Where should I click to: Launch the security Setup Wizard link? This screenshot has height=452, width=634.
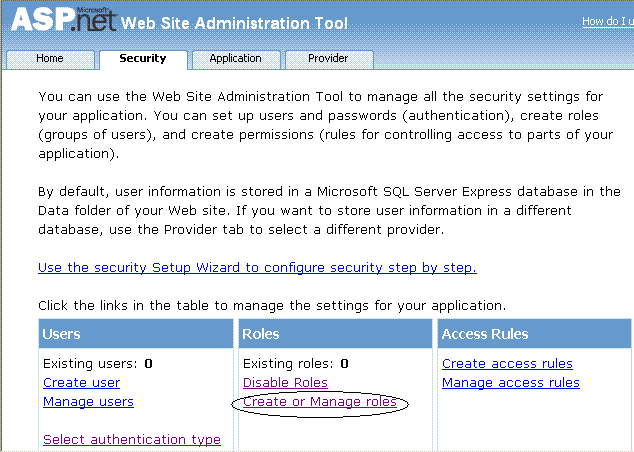point(257,268)
